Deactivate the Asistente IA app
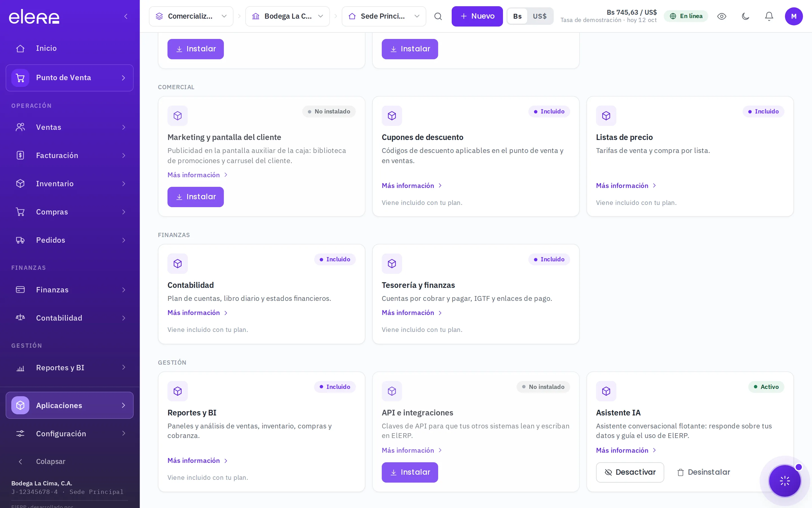Viewport: 812px width, 508px height. [630, 472]
